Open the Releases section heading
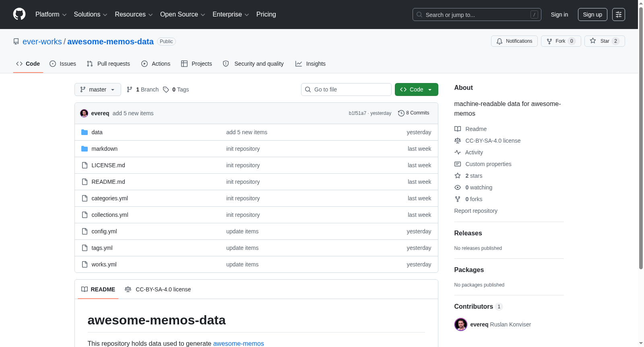644x347 pixels. tap(468, 233)
